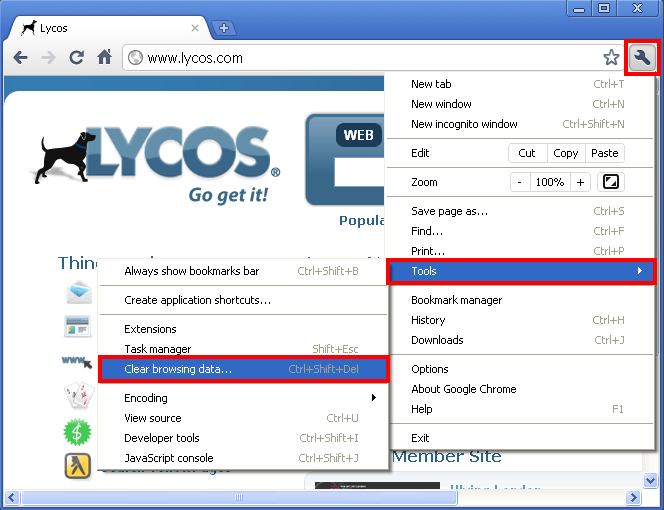
Task: Go forward with the right arrow button
Action: tap(48, 57)
